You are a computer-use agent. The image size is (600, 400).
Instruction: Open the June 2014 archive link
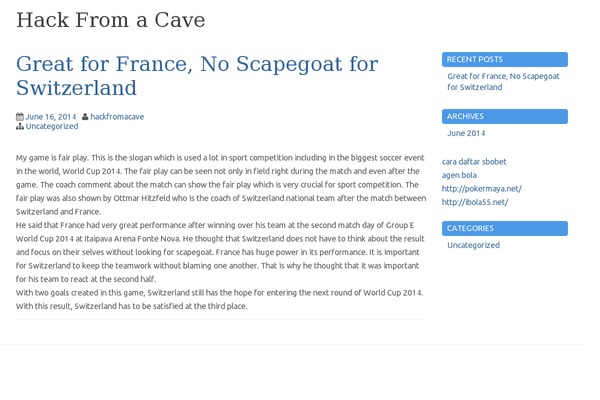point(466,133)
